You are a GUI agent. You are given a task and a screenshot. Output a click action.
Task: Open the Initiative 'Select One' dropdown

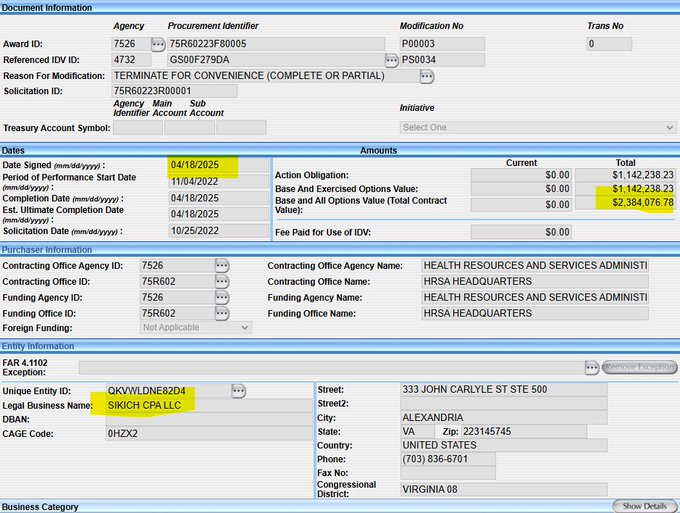pos(538,127)
